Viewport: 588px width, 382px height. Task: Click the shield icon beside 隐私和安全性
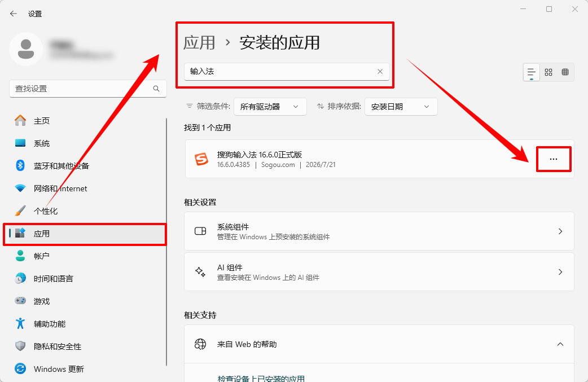click(20, 346)
